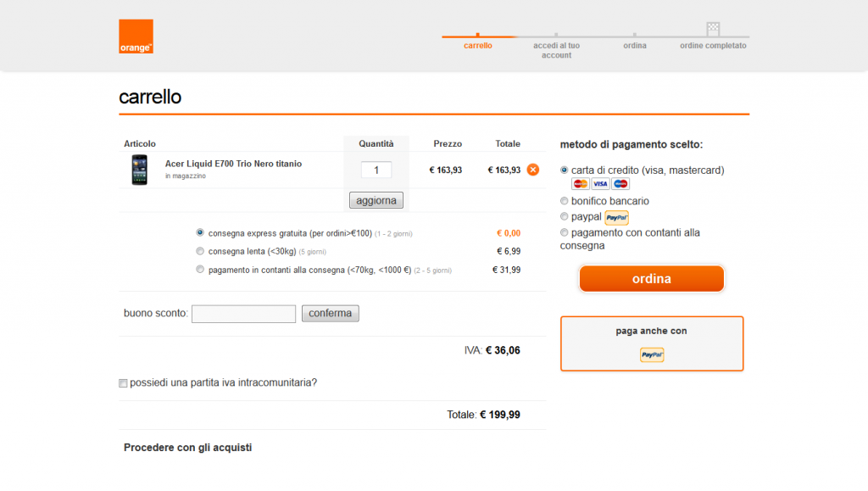868x491 pixels.
Task: Click the PayPal logo beside the paypal option
Action: click(617, 217)
